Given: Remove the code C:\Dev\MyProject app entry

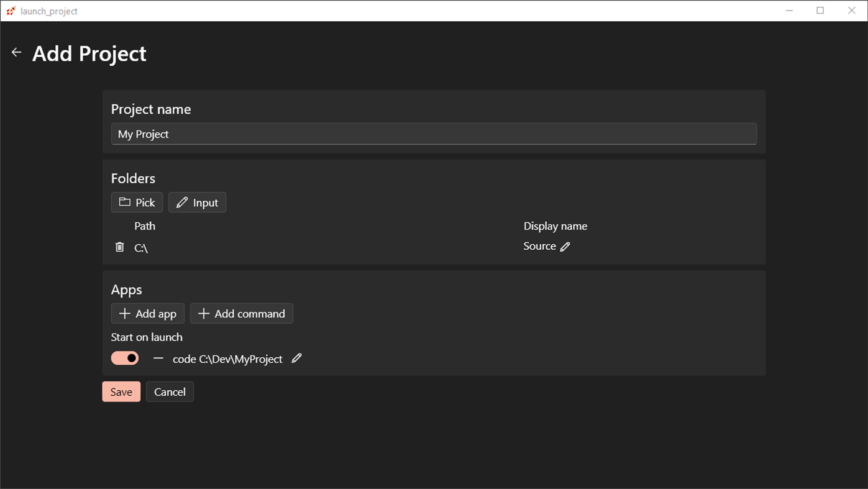Looking at the screenshot, I should click(x=158, y=359).
